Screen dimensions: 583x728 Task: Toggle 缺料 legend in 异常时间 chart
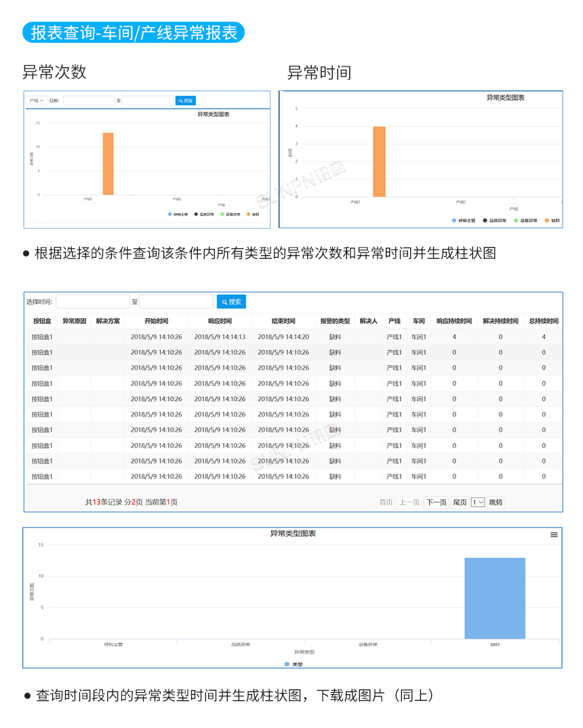(x=552, y=221)
